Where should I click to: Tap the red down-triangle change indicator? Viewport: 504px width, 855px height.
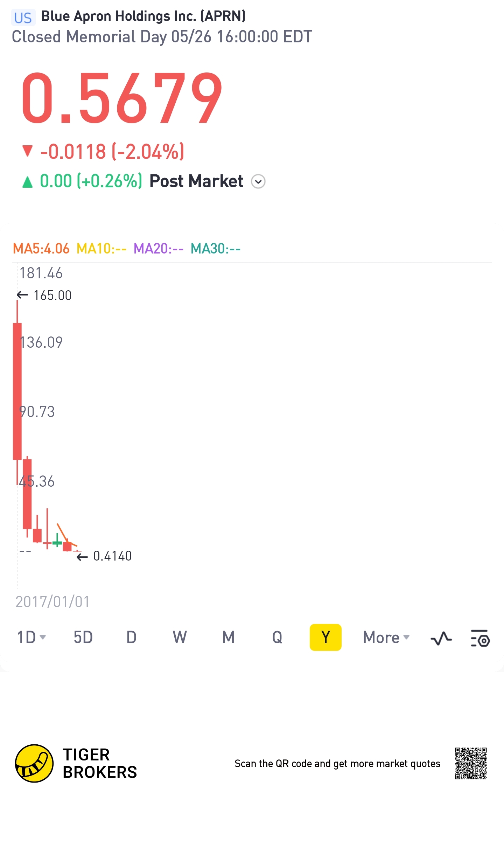[27, 151]
